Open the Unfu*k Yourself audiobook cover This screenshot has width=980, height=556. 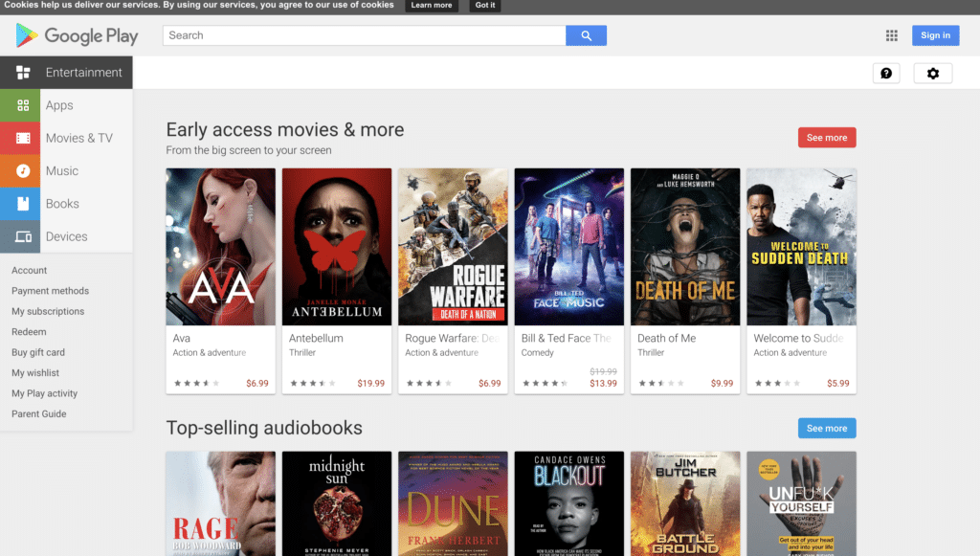point(802,503)
